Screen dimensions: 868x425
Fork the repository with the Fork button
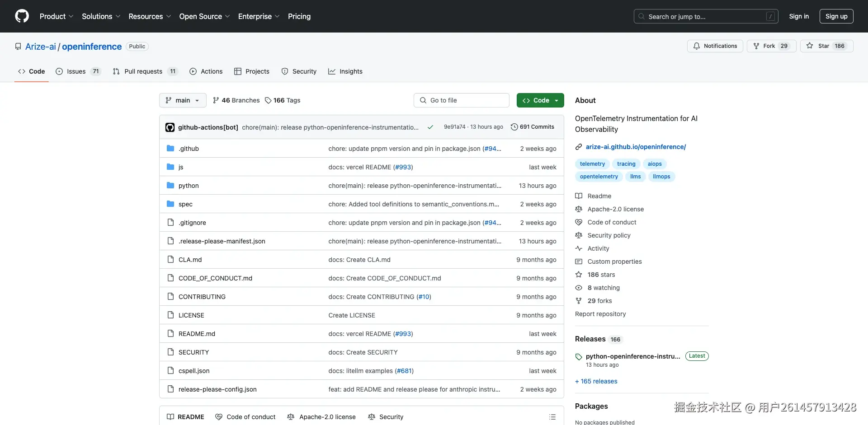(x=771, y=46)
